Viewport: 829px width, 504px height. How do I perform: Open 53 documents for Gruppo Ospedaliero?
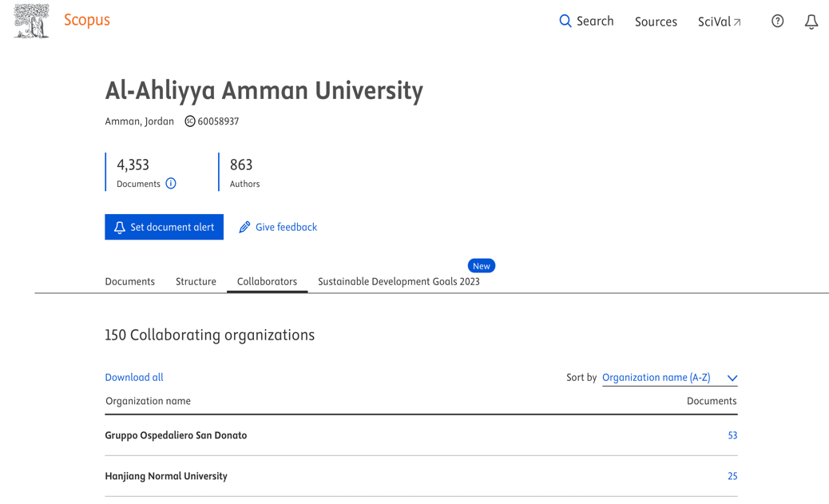point(732,435)
